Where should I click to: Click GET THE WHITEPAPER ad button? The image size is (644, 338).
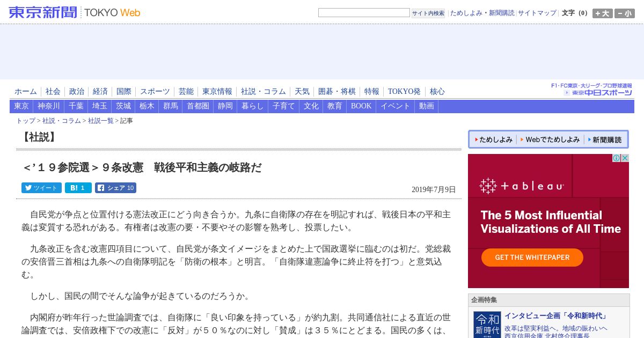coord(532,258)
